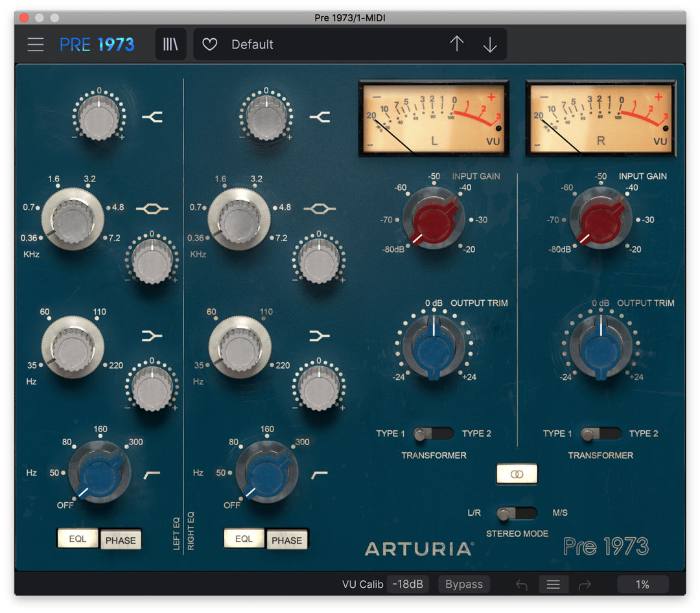Click the Left EQ low shelf gain knob
Screen dimensions: 700x613
[152, 388]
